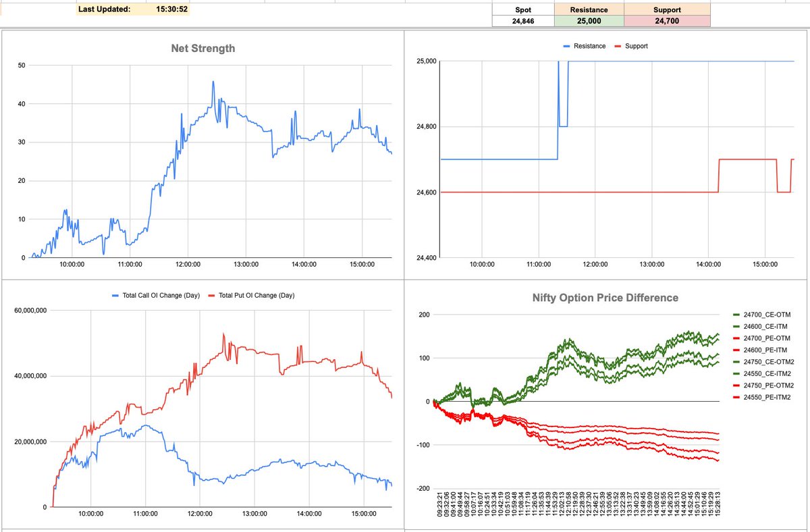Click the red Total Put OI line peak
The height and width of the screenshot is (532, 810).
pos(223,334)
